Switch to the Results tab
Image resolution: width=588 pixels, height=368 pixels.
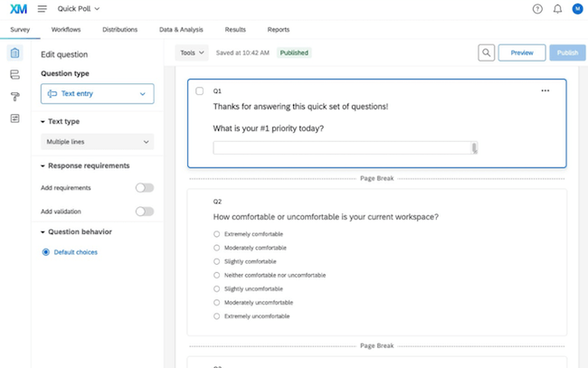click(x=235, y=30)
